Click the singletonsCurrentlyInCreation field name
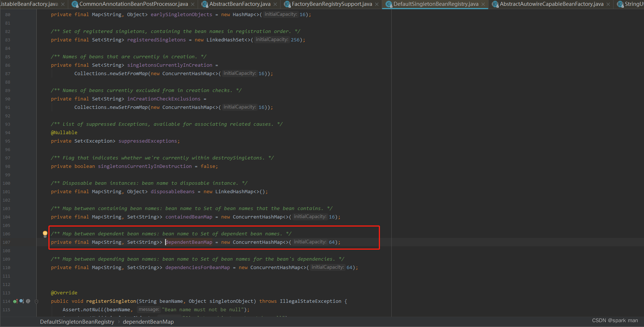644x327 pixels. coord(170,65)
